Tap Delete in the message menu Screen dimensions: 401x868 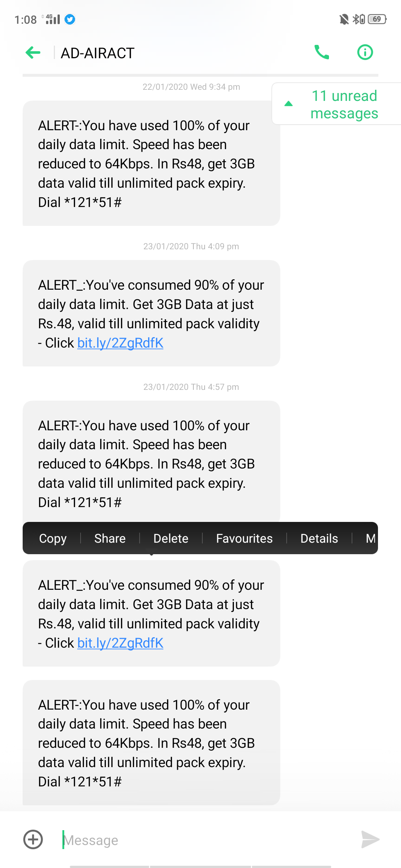[x=171, y=538]
